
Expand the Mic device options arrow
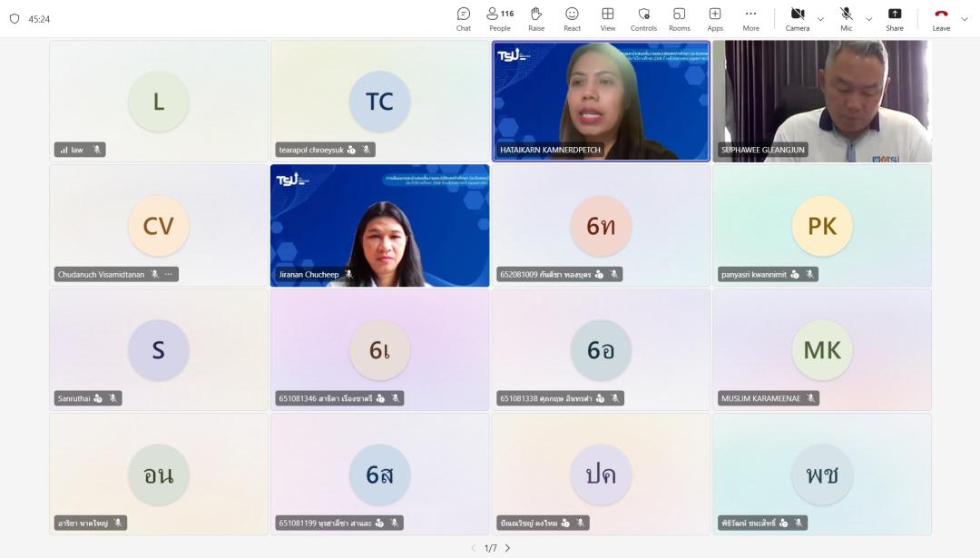(868, 19)
